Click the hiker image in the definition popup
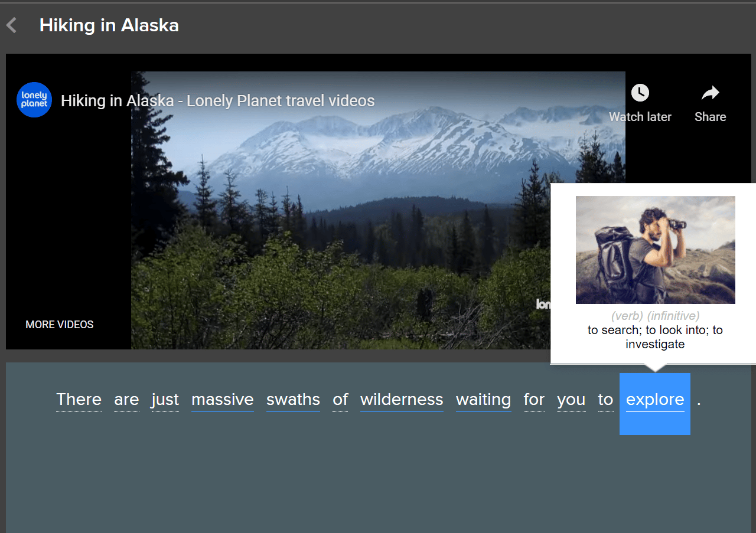The height and width of the screenshot is (533, 756). click(655, 250)
